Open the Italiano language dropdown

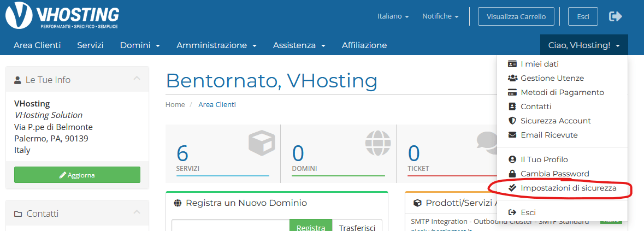pos(393,16)
